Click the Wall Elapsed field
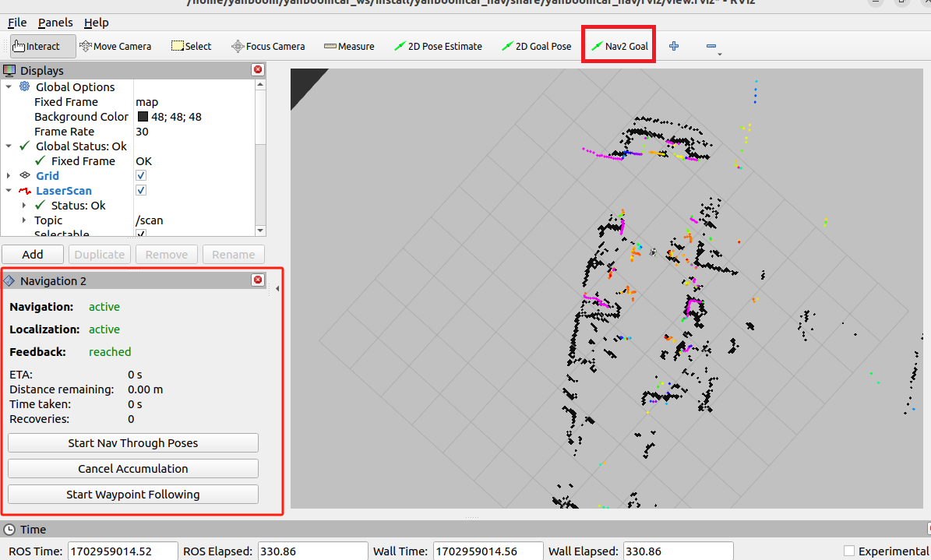This screenshot has width=931, height=560. (x=678, y=551)
